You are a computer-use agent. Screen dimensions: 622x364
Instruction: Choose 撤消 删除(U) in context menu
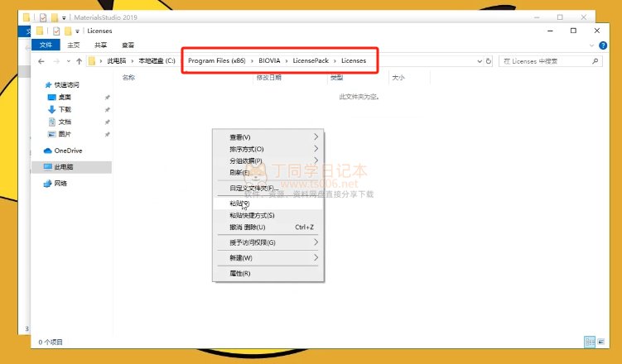[268, 227]
